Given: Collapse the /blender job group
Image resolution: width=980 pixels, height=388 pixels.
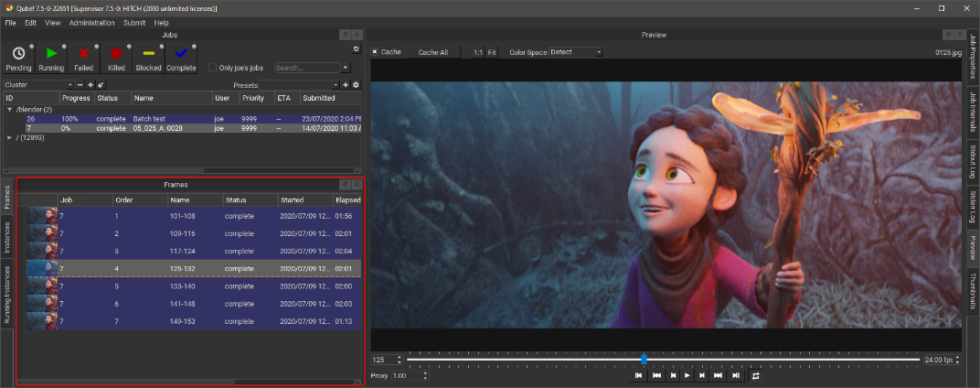Looking at the screenshot, I should tap(9, 109).
